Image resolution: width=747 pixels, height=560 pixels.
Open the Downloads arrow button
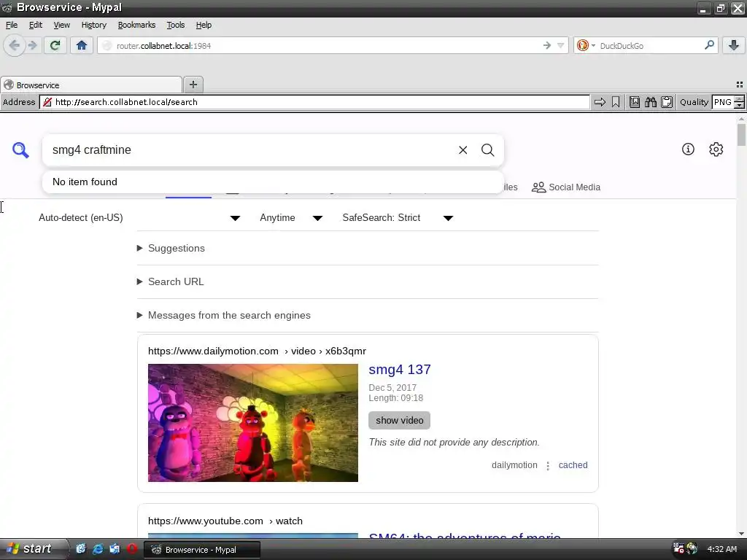coord(734,46)
